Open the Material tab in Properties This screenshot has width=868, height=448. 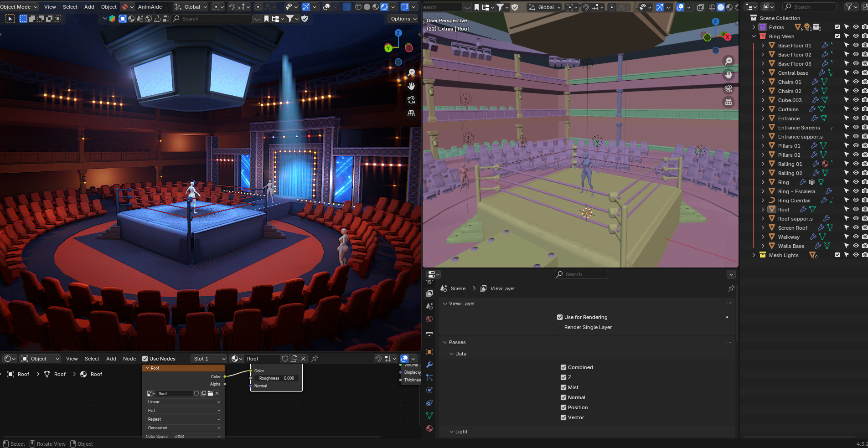(x=429, y=428)
